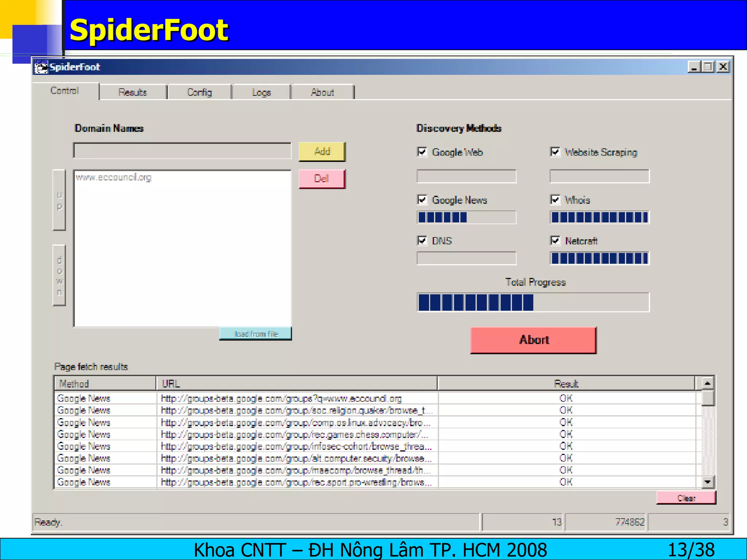747x560 pixels.
Task: Toggle the Google Web checkbox
Action: point(422,152)
